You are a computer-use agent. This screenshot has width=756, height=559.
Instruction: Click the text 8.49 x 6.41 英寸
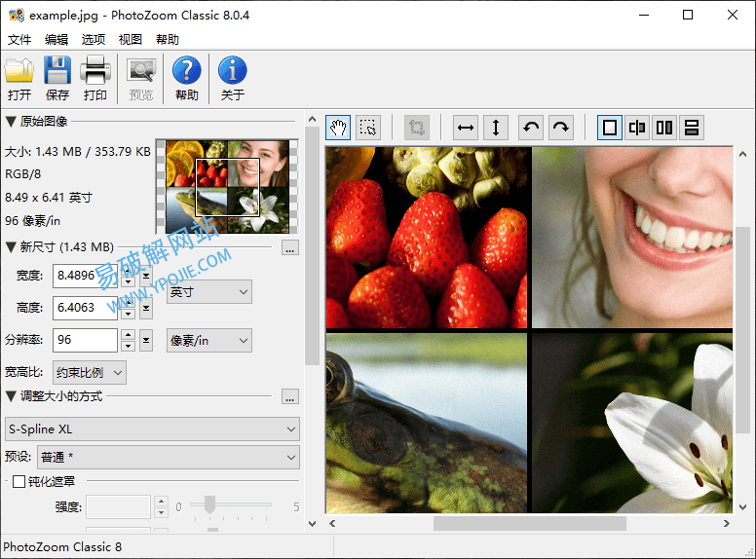coord(48,198)
